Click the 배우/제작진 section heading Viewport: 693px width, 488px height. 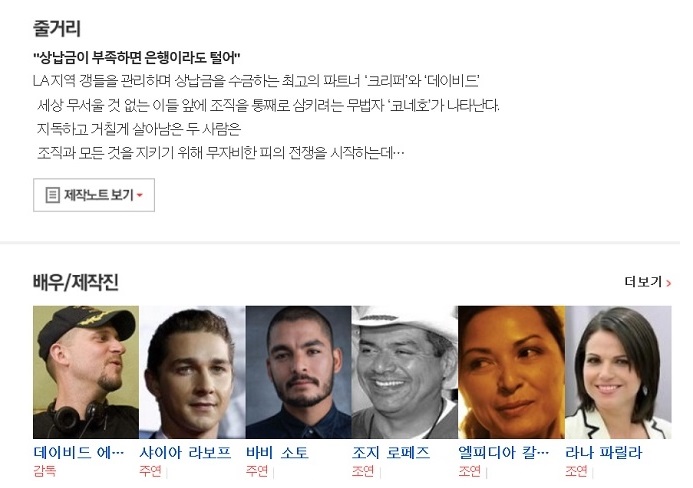point(76,282)
